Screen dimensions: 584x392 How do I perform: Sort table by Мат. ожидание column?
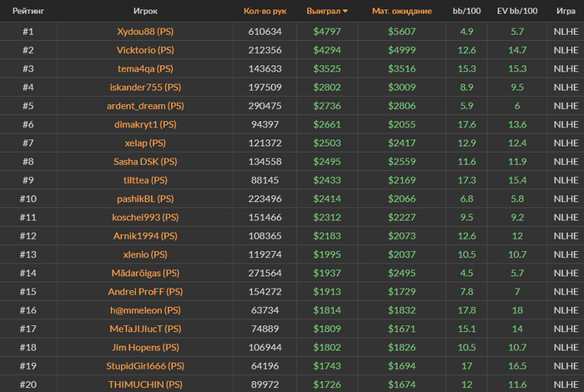(x=402, y=11)
